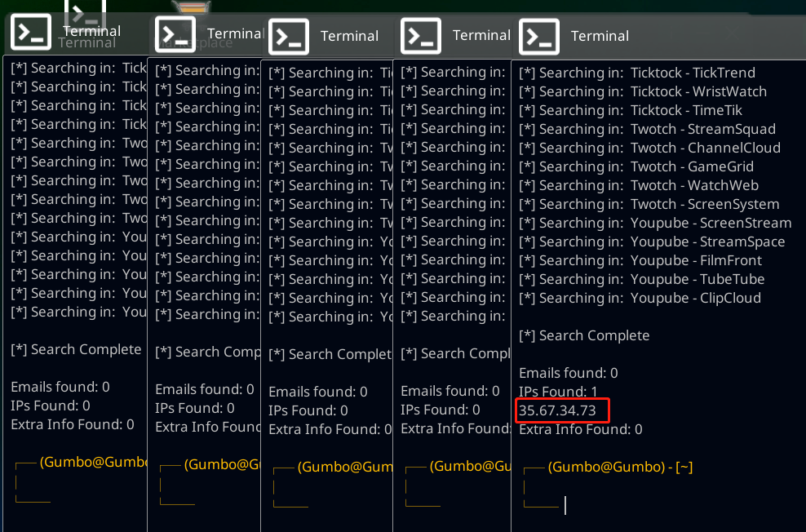806x532 pixels.
Task: Click the frontmost Terminal window title
Action: 600,36
